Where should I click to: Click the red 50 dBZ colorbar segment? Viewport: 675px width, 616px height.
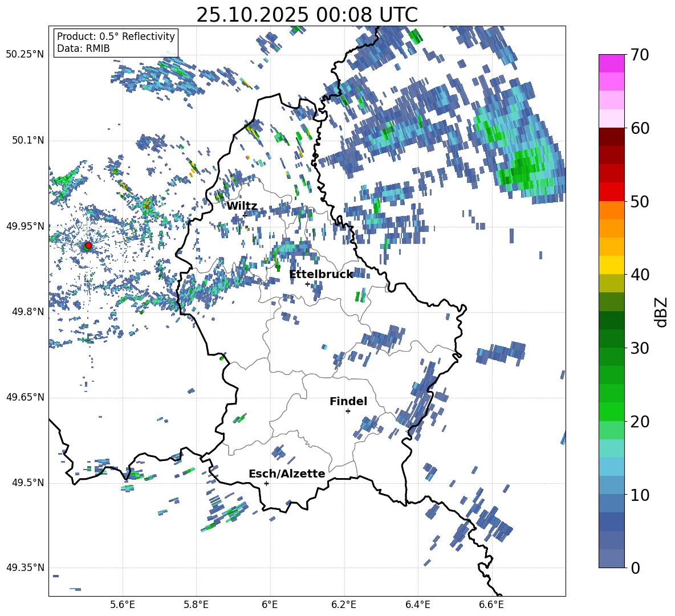coord(611,192)
